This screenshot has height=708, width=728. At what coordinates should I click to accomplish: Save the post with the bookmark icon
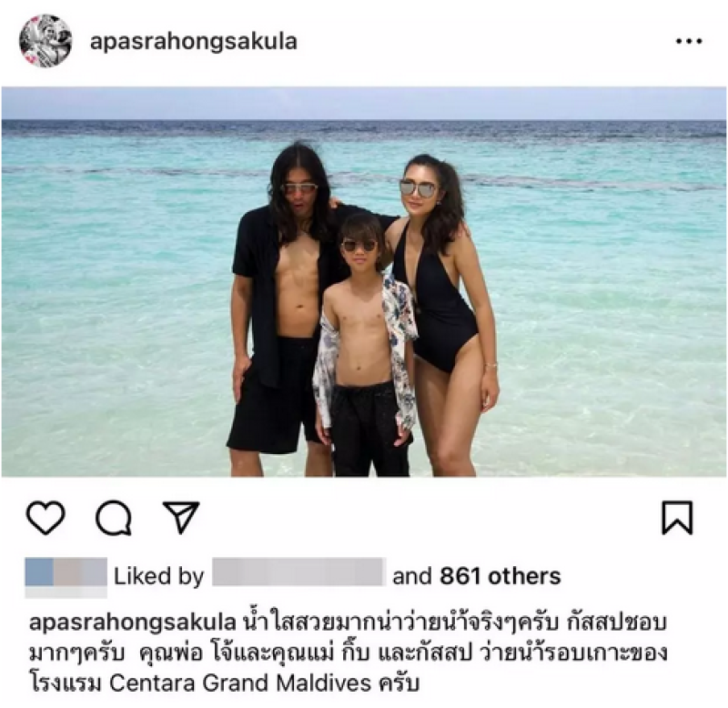[677, 518]
